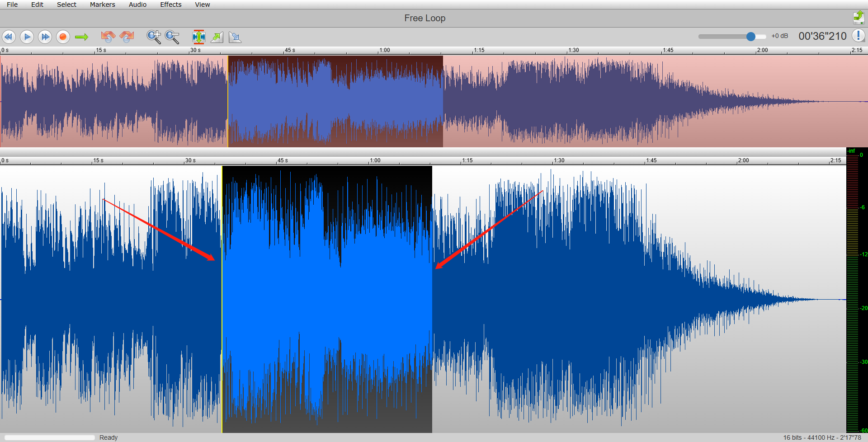Zoom out with the magnifier minus icon

(x=172, y=37)
